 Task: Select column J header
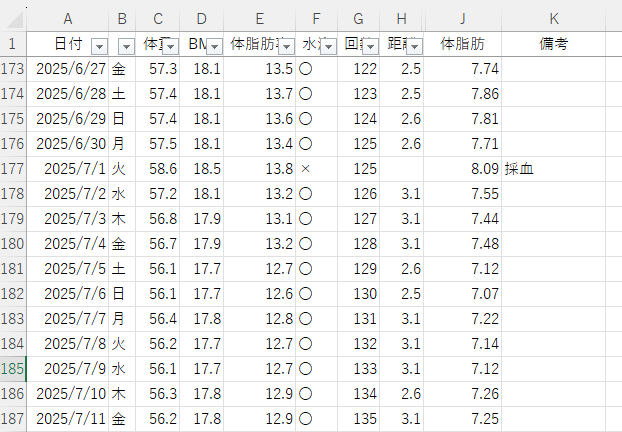[x=463, y=19]
